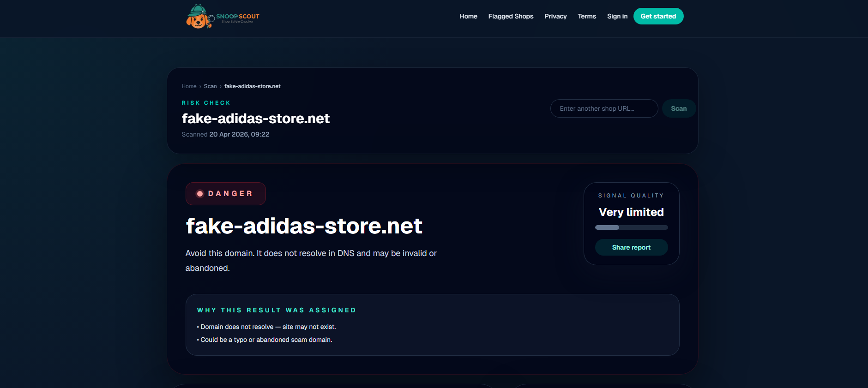Select Scan in the breadcrumb
This screenshot has height=388, width=868.
(210, 86)
